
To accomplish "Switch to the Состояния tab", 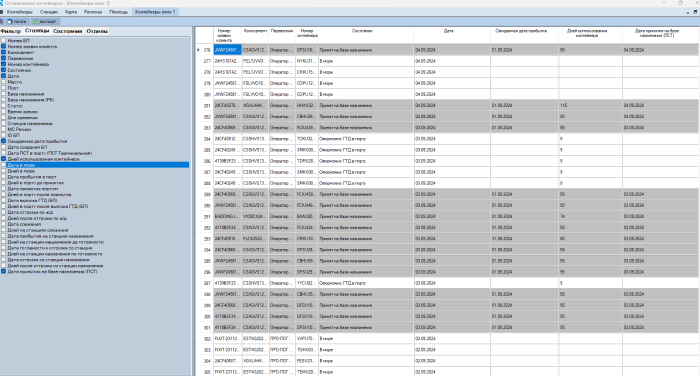I will 67,31.
